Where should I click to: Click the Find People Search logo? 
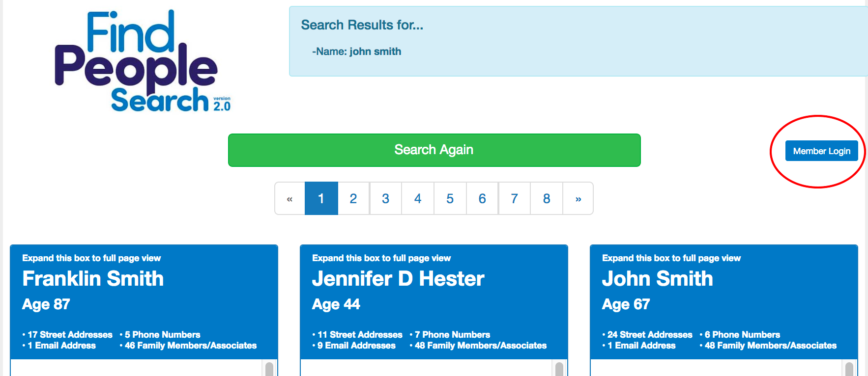pyautogui.click(x=143, y=61)
